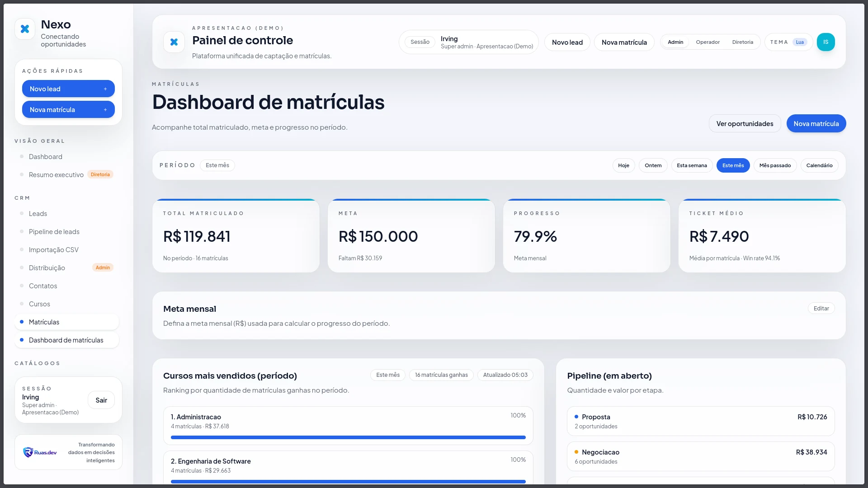Image resolution: width=868 pixels, height=488 pixels.
Task: Click the X logo beside Painel de controle
Action: click(x=174, y=42)
